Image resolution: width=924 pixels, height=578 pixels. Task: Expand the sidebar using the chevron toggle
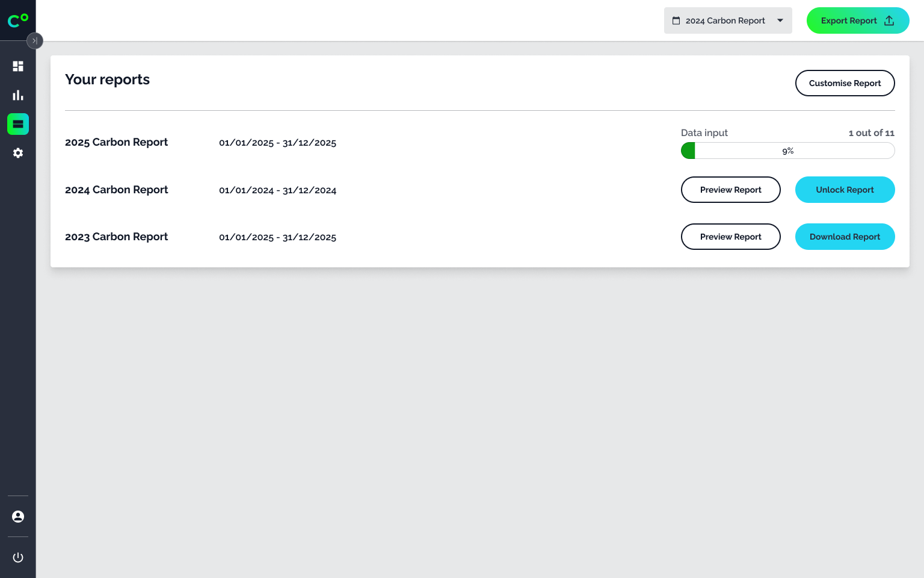[x=35, y=40]
